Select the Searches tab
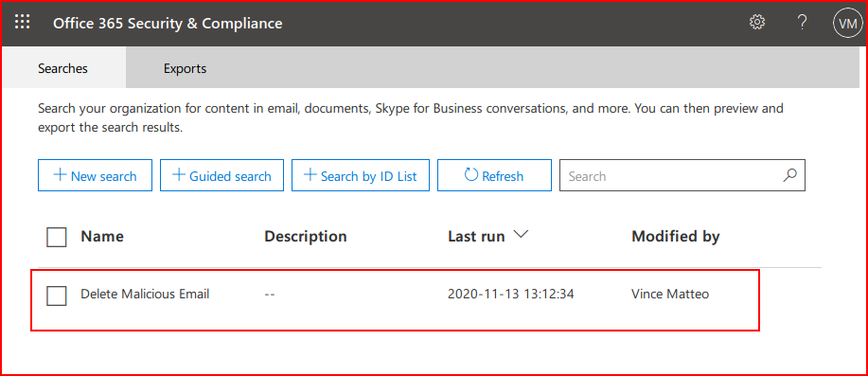The width and height of the screenshot is (868, 376). coord(63,69)
